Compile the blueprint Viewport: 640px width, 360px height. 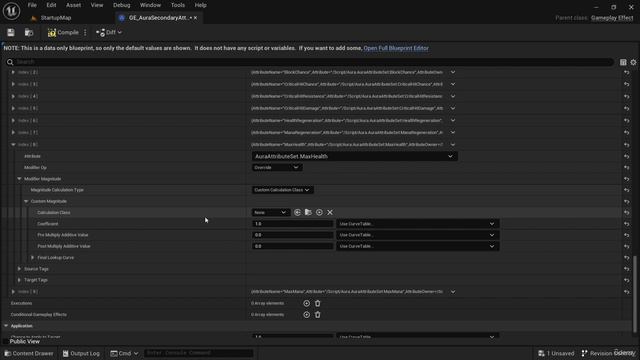click(63, 32)
